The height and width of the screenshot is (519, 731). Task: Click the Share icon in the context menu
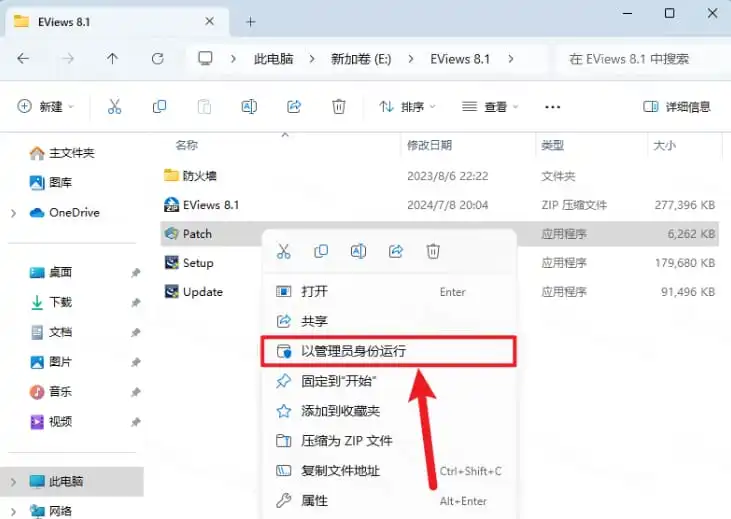tap(395, 251)
